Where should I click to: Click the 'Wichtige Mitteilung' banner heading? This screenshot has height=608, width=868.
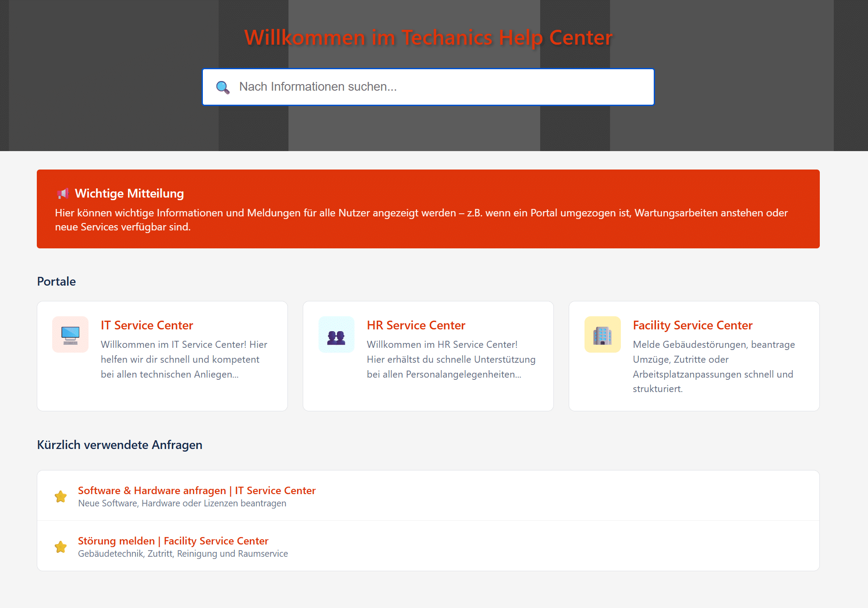pyautogui.click(x=129, y=193)
